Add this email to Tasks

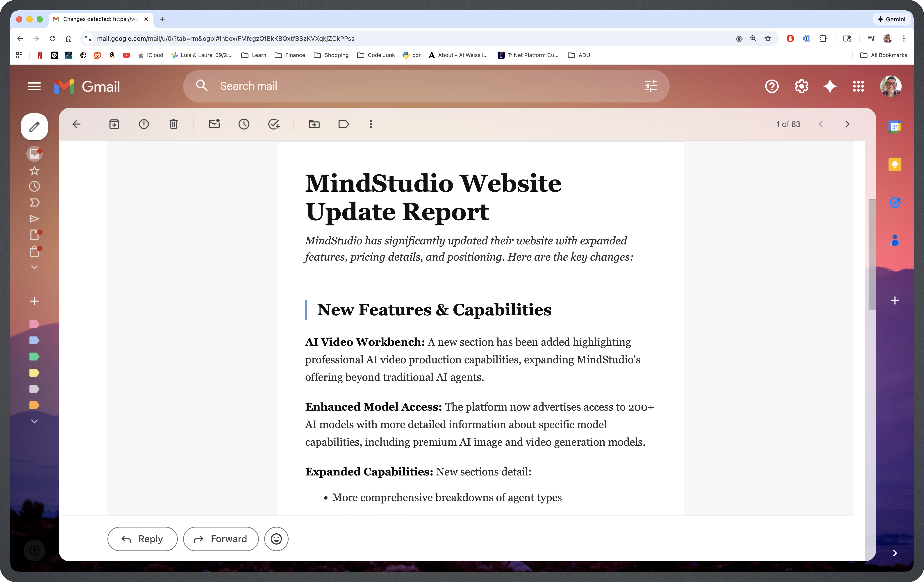(274, 124)
